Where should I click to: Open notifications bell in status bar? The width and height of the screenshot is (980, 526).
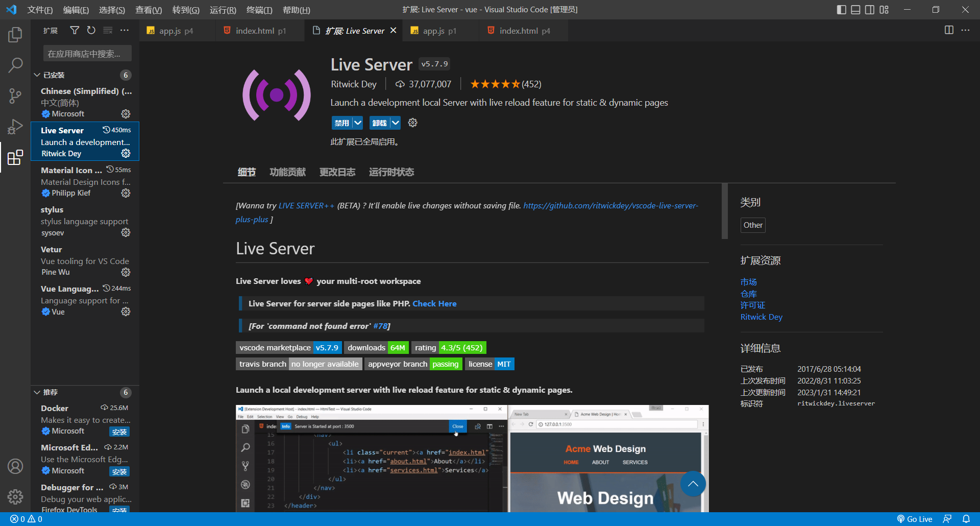coord(966,519)
